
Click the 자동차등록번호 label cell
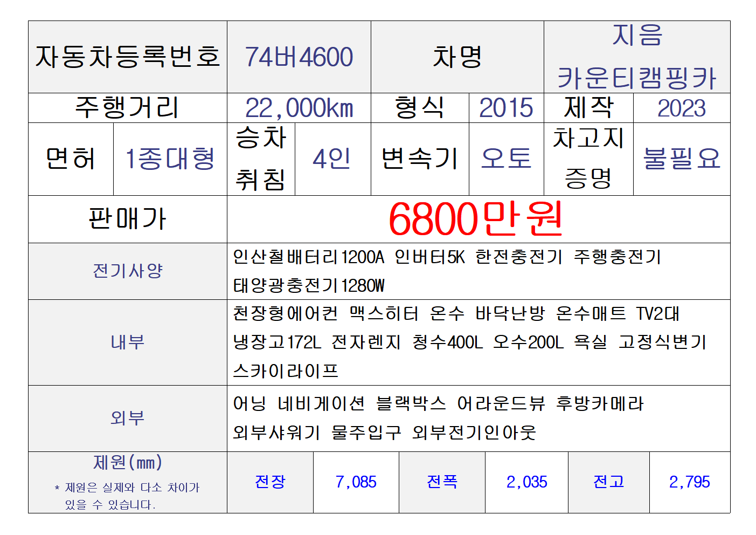point(128,57)
